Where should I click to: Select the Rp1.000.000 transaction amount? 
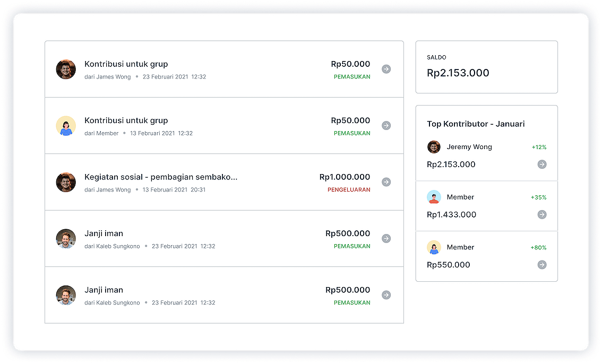click(345, 177)
